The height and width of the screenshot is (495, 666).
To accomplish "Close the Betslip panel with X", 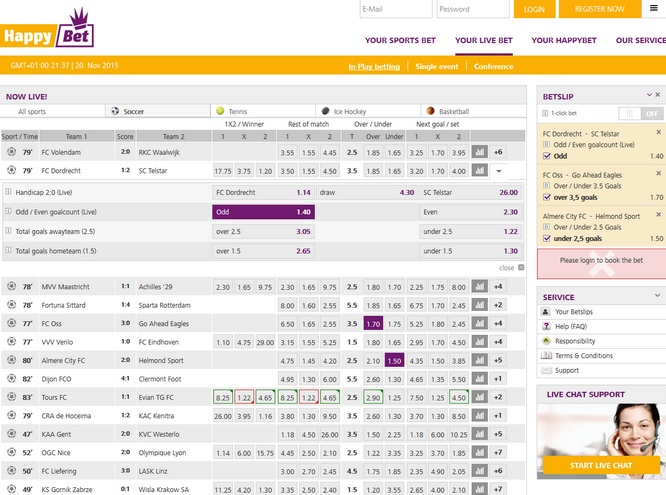I will point(658,95).
